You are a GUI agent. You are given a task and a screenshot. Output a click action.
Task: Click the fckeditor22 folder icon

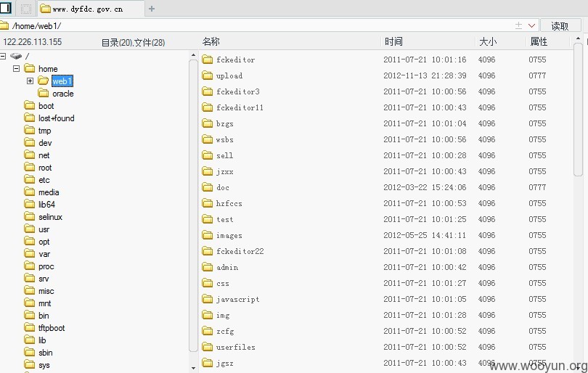(x=208, y=251)
